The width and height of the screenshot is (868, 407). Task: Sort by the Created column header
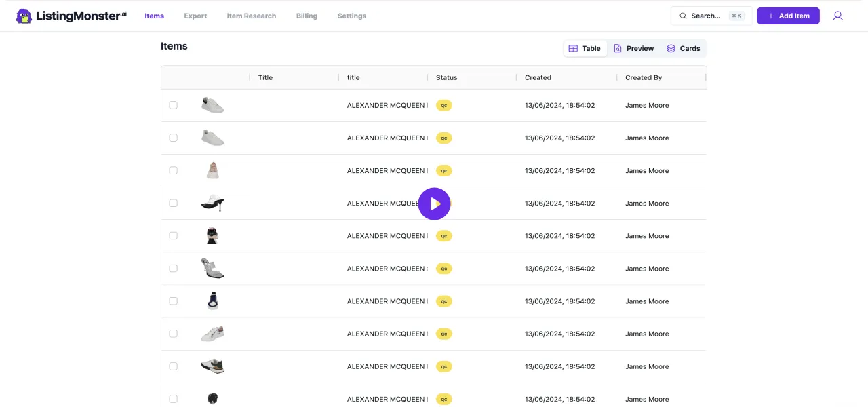pyautogui.click(x=538, y=77)
